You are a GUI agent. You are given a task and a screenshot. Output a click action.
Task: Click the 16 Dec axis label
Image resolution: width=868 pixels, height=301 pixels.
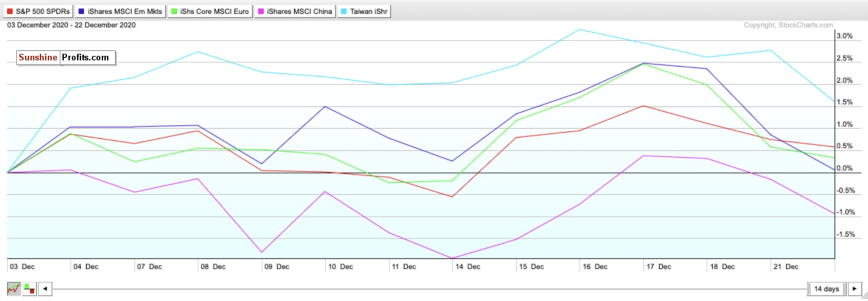click(595, 267)
